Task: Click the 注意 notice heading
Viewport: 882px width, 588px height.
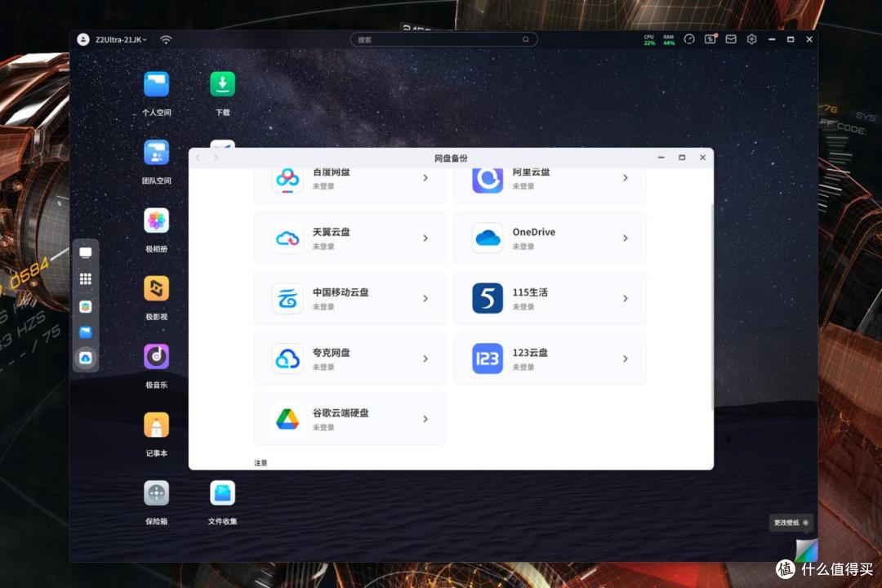Action: (261, 462)
